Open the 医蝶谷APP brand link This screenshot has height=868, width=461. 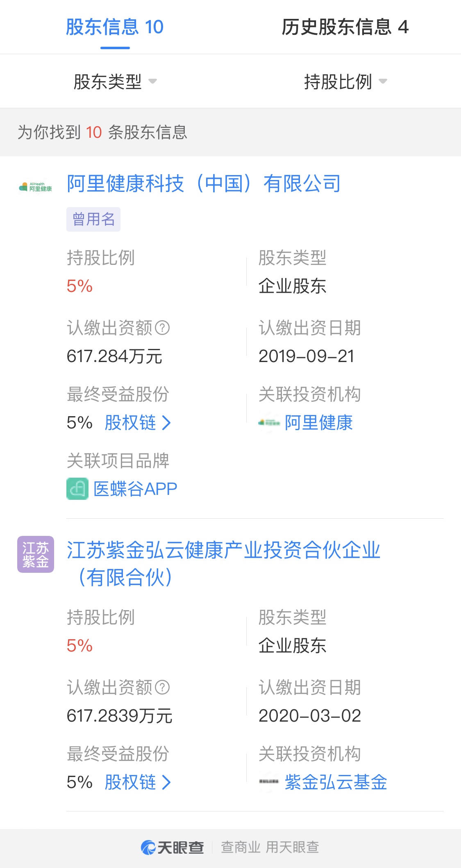coord(135,489)
